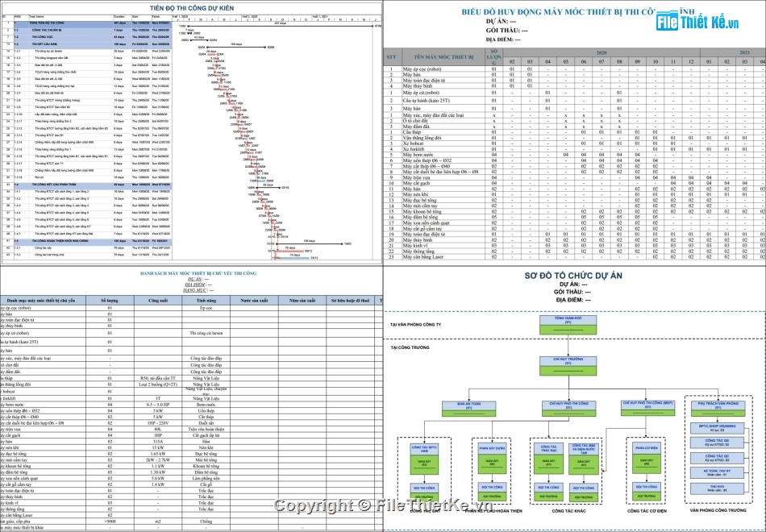Select the TỔNG GIÁM ĐỐC org chart box

click(x=568, y=325)
